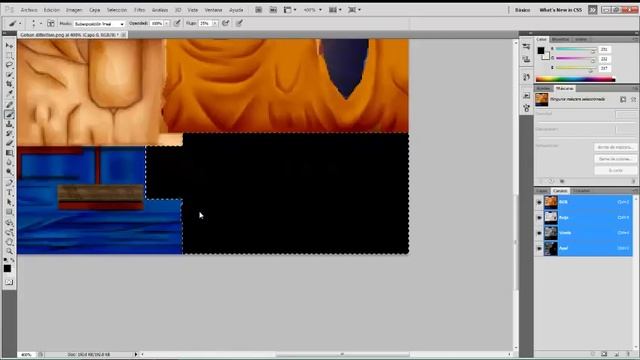Screen dimensions: 640x360
Task: Open the Archivo menu
Action: pyautogui.click(x=29, y=10)
